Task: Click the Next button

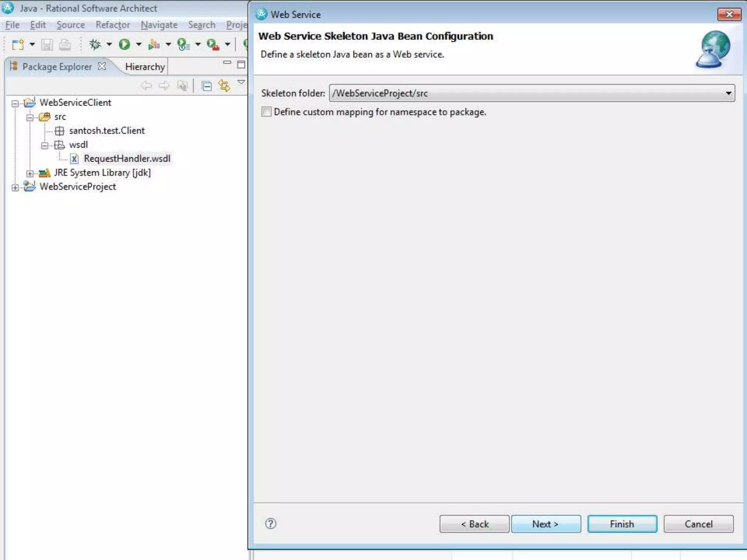Action: tap(546, 524)
